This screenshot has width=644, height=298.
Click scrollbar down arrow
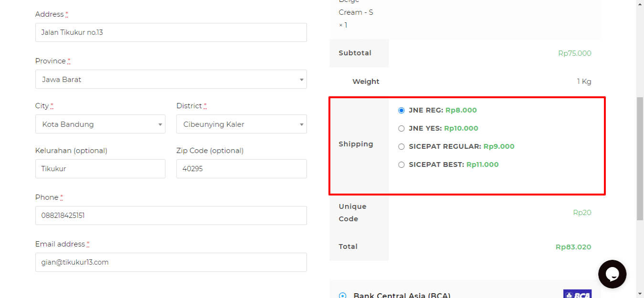pos(640,293)
